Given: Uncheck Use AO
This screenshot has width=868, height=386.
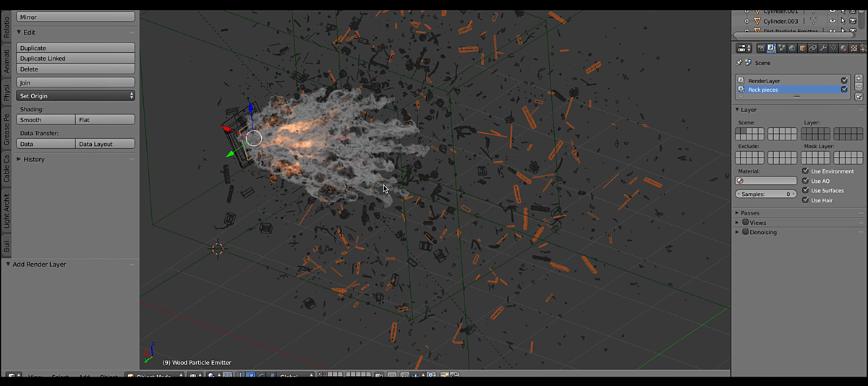Looking at the screenshot, I should point(806,181).
